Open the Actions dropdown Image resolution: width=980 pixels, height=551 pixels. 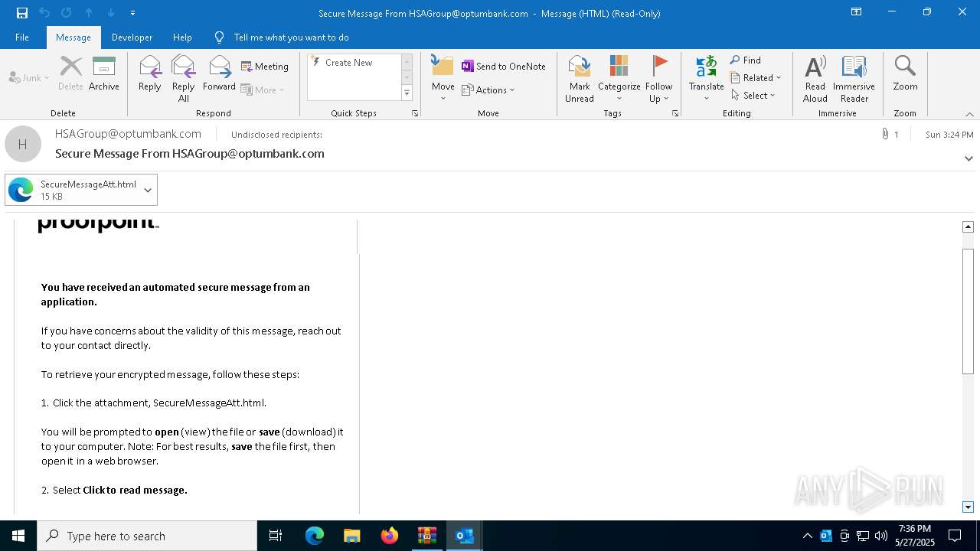[488, 90]
